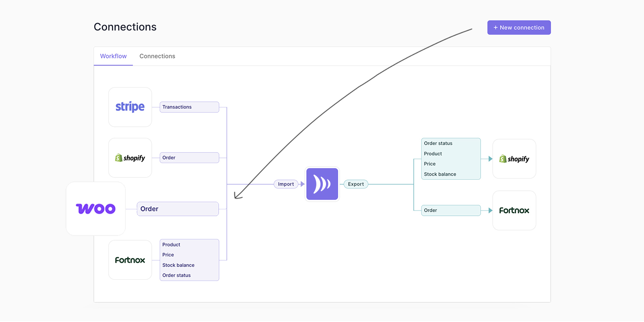Click the arrowhead pointing to exported Shopify
644x322 pixels.
coord(490,159)
